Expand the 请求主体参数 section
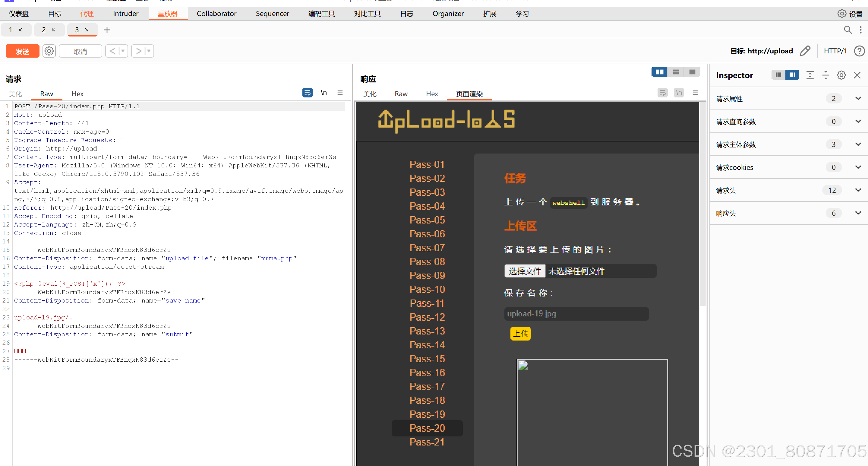This screenshot has width=868, height=466. coord(857,144)
